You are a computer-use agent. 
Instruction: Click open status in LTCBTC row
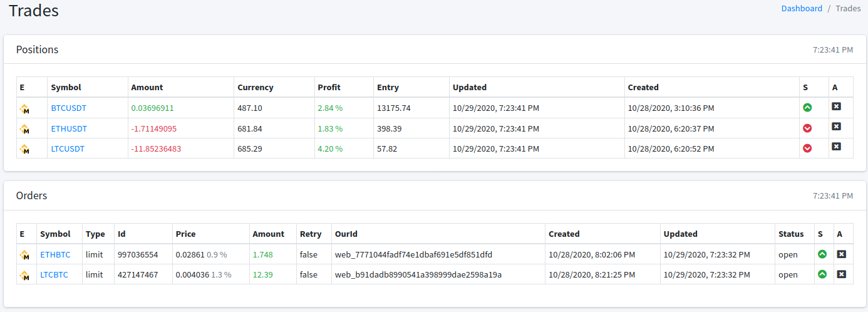point(788,274)
